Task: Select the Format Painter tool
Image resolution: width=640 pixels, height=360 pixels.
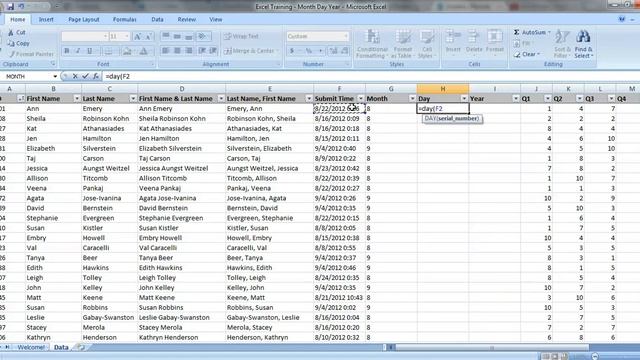Action: (32, 54)
